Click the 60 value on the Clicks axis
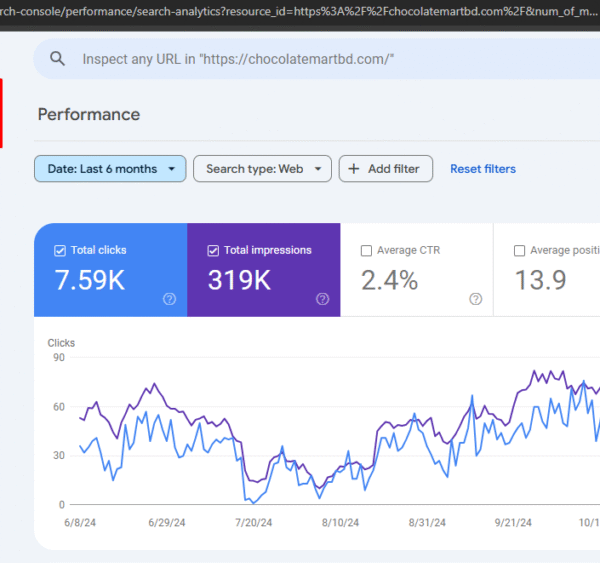This screenshot has width=600, height=568. 59,406
